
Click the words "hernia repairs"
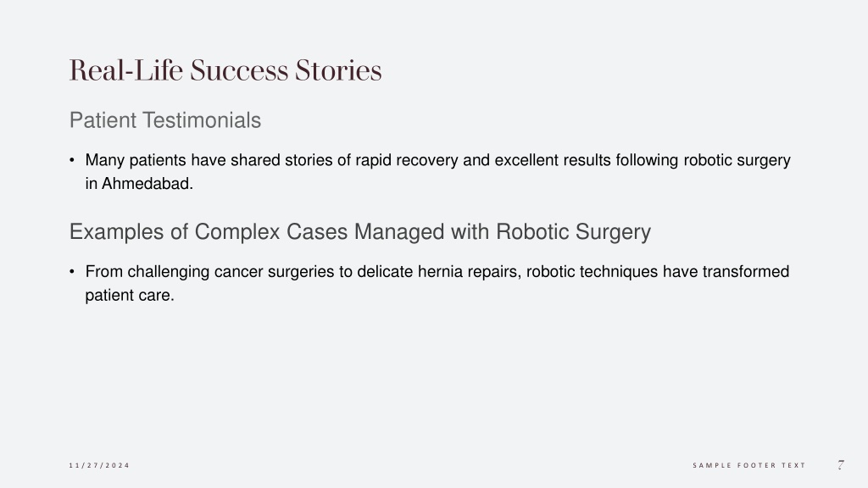click(x=468, y=272)
